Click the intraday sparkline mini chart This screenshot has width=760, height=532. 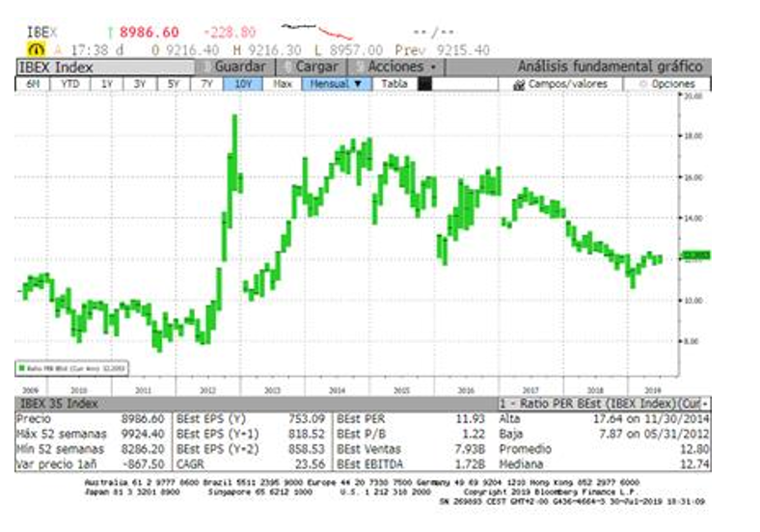coord(317,31)
